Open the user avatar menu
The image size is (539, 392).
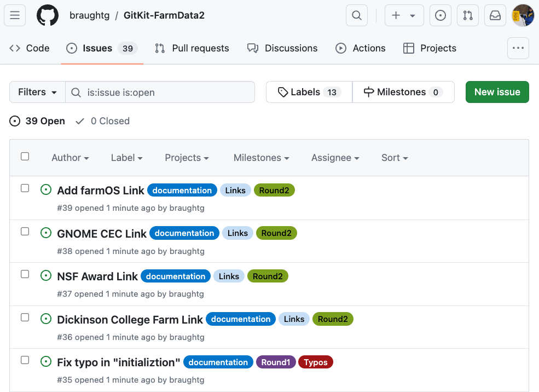[523, 15]
